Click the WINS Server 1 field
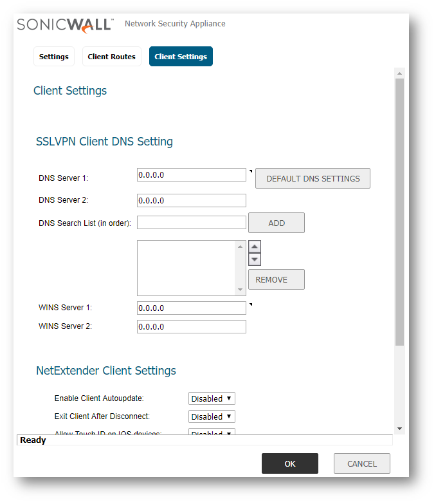Screen dimensions: 436x504 point(191,308)
